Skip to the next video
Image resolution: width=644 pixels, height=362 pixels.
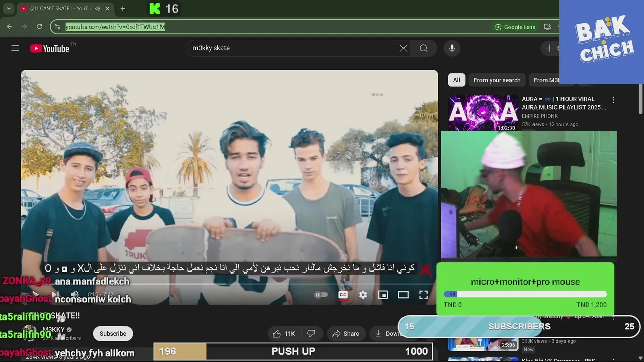55,295
